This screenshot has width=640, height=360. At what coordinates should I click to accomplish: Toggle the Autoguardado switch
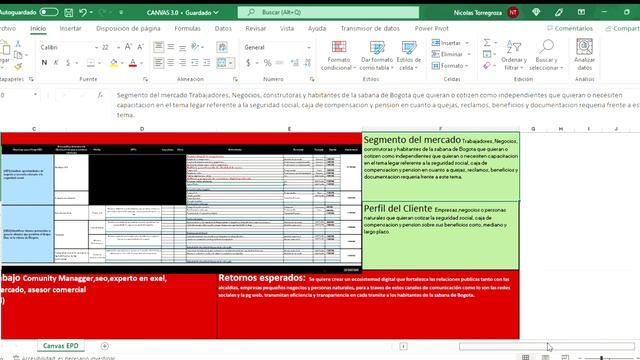49,12
